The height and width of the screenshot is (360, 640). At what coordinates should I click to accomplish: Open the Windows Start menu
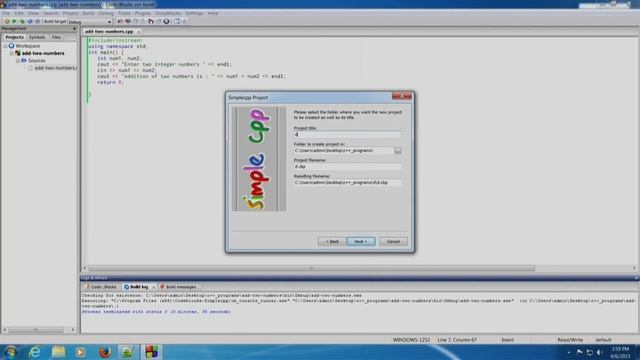[x=10, y=352]
